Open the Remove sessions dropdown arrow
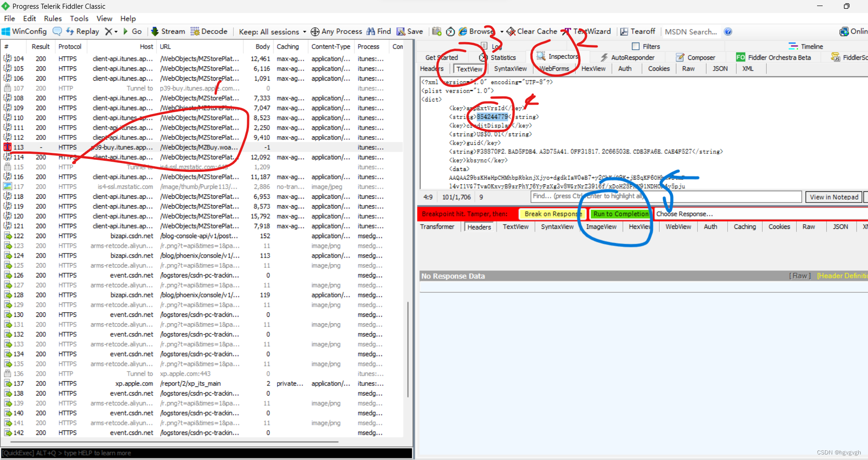Screen dimensions: 868x460 [x=116, y=32]
